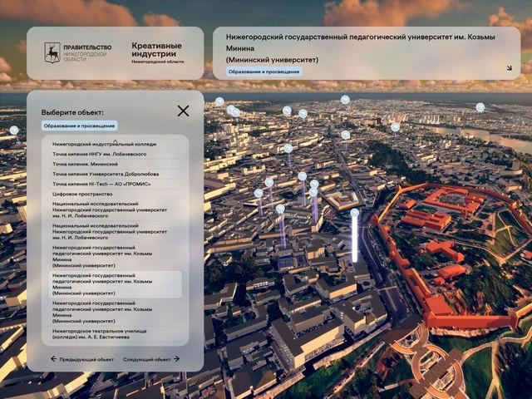The width and height of the screenshot is (532, 399).
Task: Select 'Точка кипения ННГУ им. Лобачевского'
Action: [115, 154]
